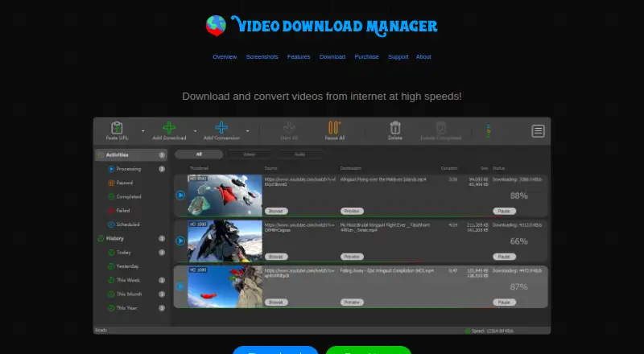Click the blue Add Conversion plus icon
Viewport: 644px width, 354px height.
(221, 128)
